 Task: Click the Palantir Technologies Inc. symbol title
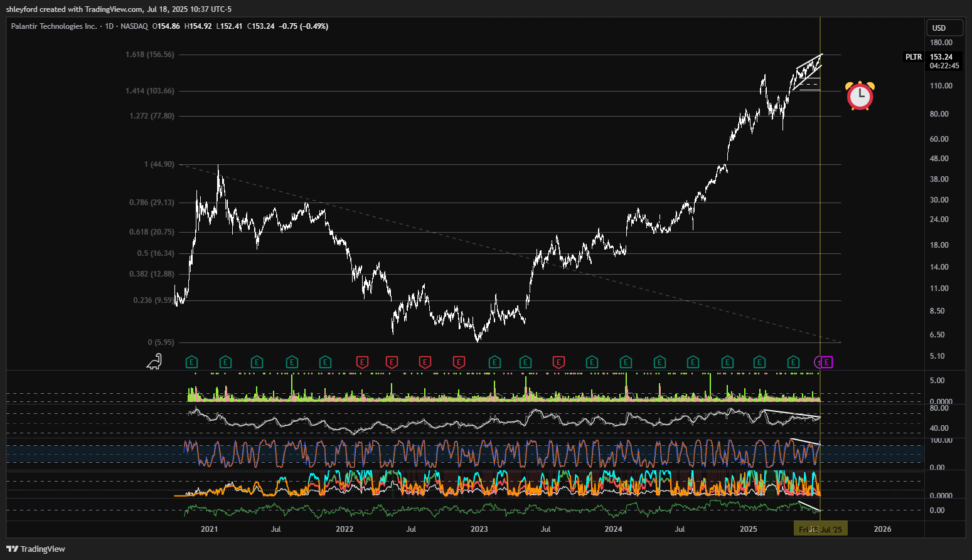click(54, 26)
